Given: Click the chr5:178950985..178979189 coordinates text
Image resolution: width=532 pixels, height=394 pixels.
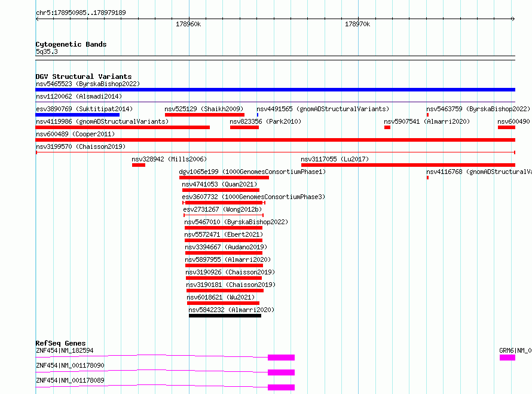Looking at the screenshot, I should pos(81,13).
